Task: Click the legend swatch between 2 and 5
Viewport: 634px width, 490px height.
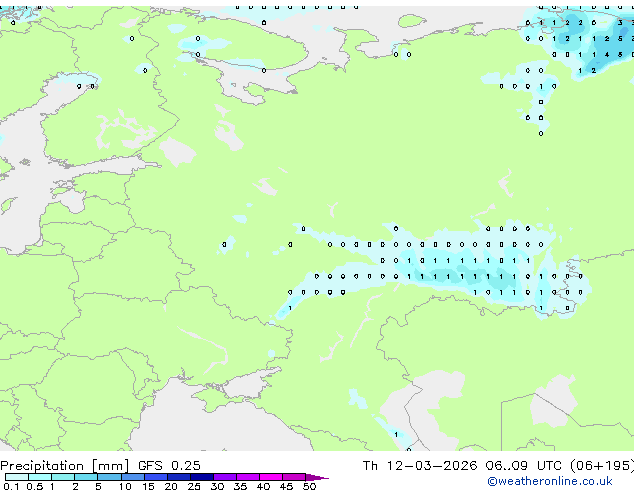Action: coord(86,477)
